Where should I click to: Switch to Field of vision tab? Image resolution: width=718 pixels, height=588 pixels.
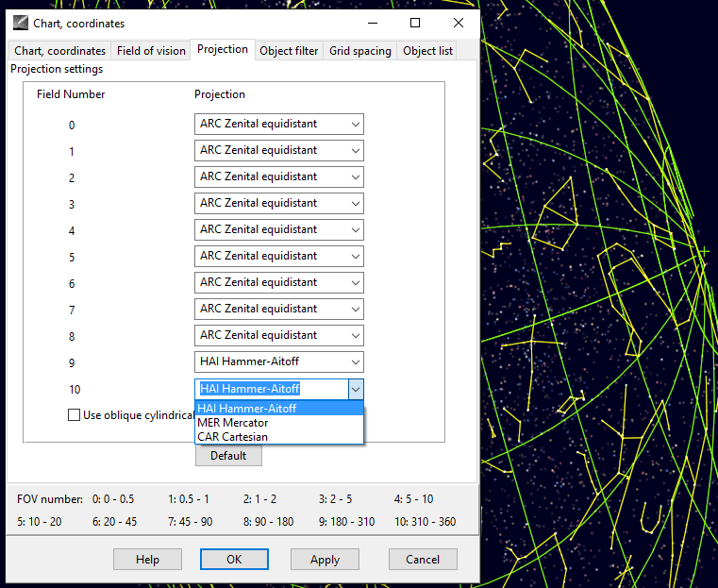point(151,50)
